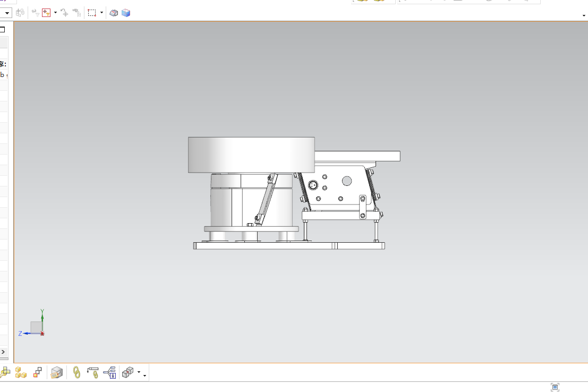The height and width of the screenshot is (392, 588).
Task: Click the right chevron at the left panel's bottom
Action: pos(3,352)
